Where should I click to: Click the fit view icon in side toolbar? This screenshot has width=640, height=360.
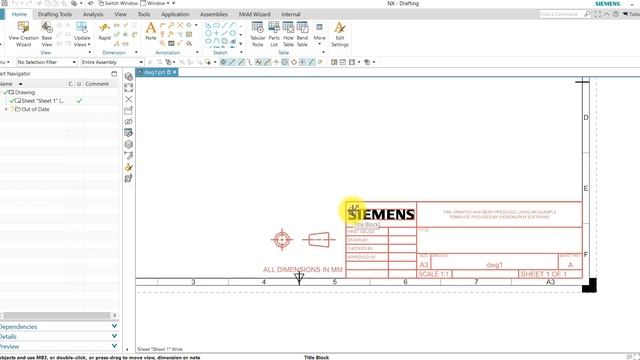(x=129, y=88)
